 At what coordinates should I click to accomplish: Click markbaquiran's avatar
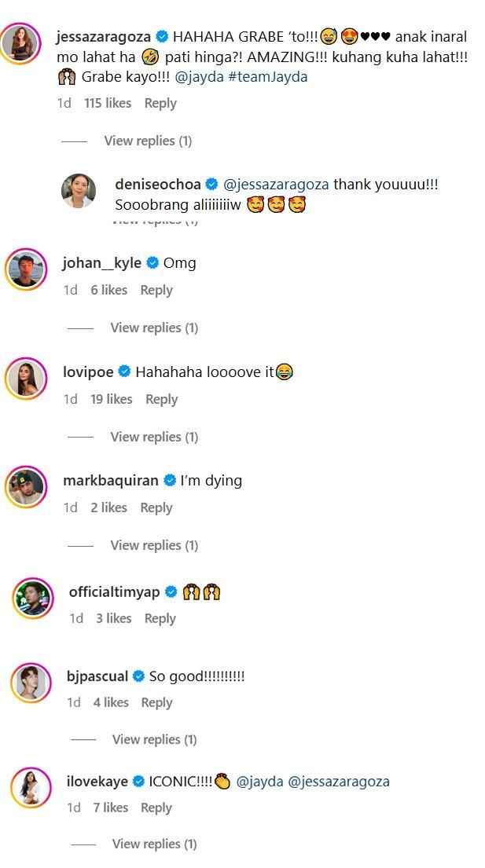[x=26, y=487]
